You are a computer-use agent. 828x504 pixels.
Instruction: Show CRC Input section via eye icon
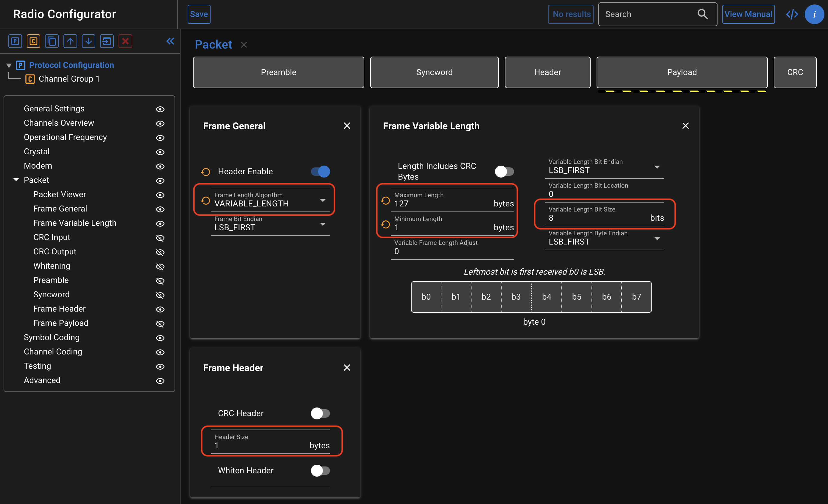[160, 238]
